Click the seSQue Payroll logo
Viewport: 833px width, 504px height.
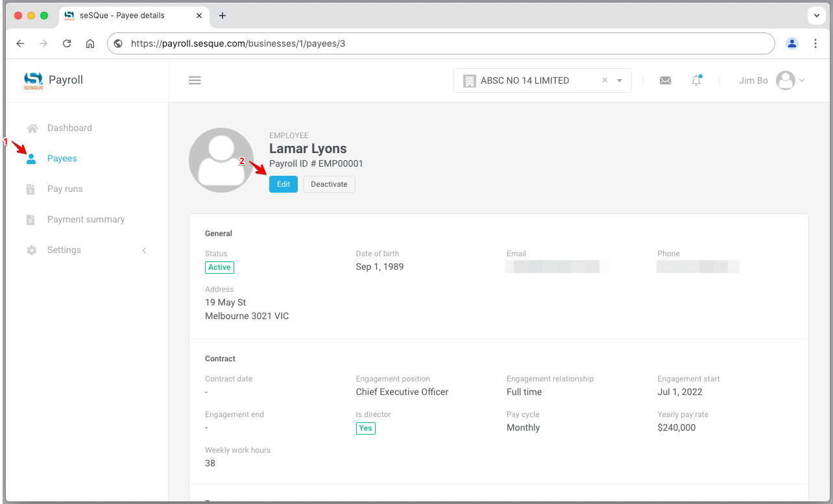[53, 80]
